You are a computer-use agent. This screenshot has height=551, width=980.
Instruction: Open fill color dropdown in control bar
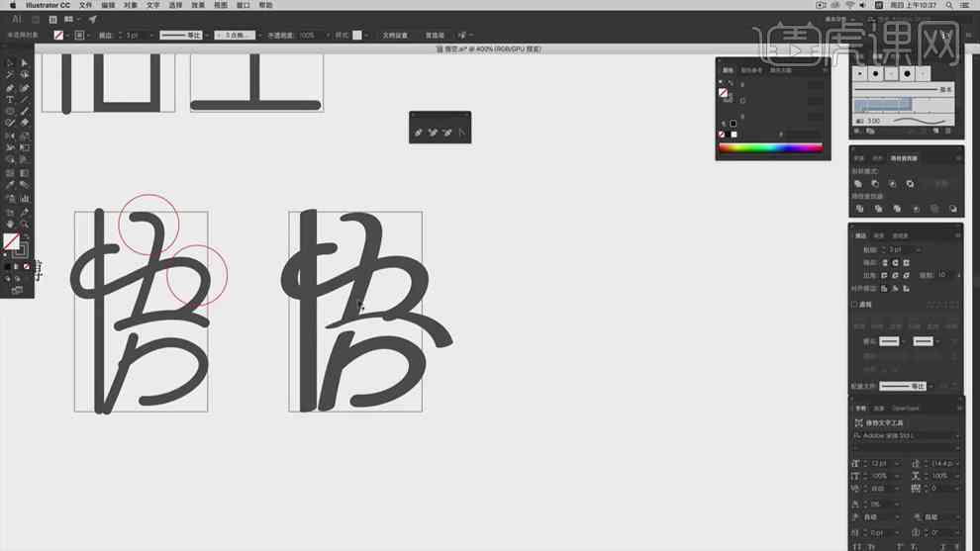pos(67,35)
